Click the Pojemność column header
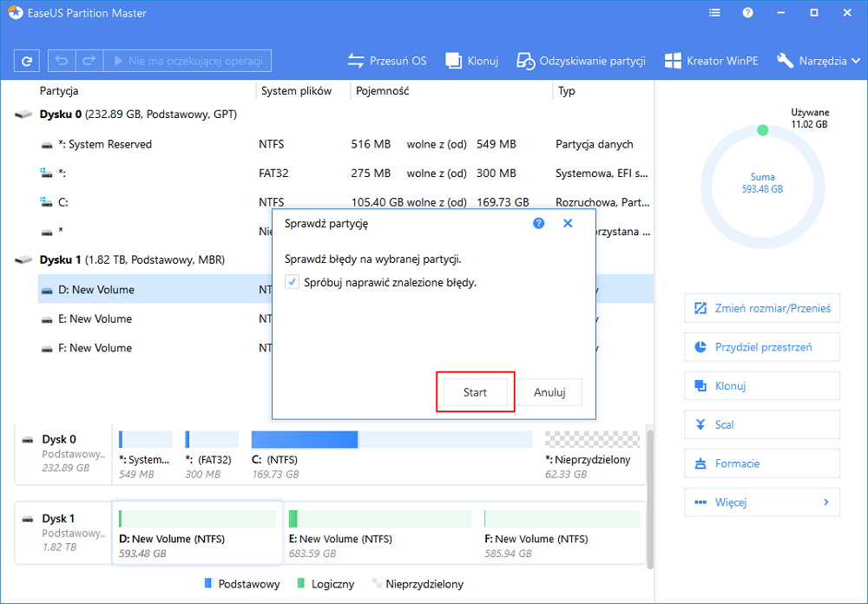This screenshot has height=604, width=868. (383, 91)
